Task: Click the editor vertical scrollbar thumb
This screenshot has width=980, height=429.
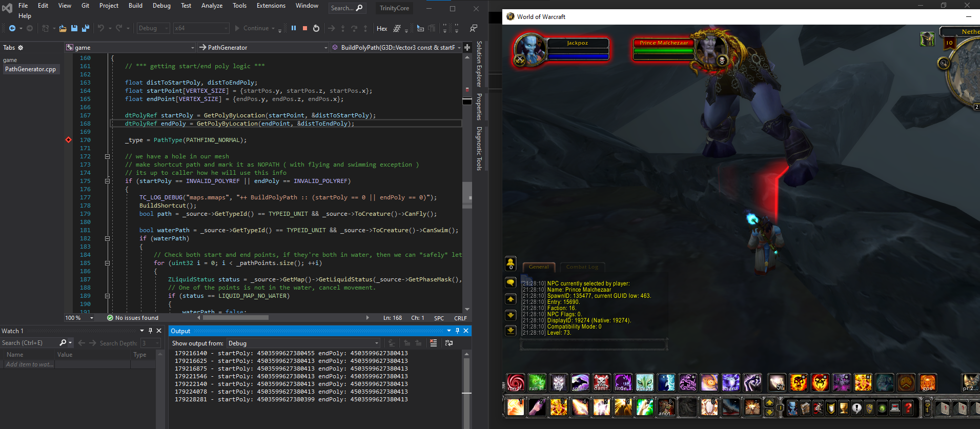Action: (x=467, y=194)
